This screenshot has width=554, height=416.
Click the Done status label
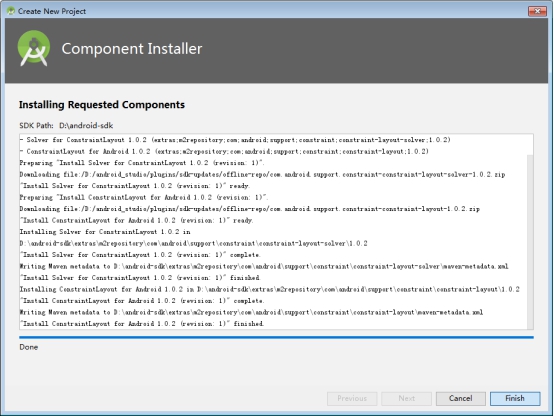29,347
